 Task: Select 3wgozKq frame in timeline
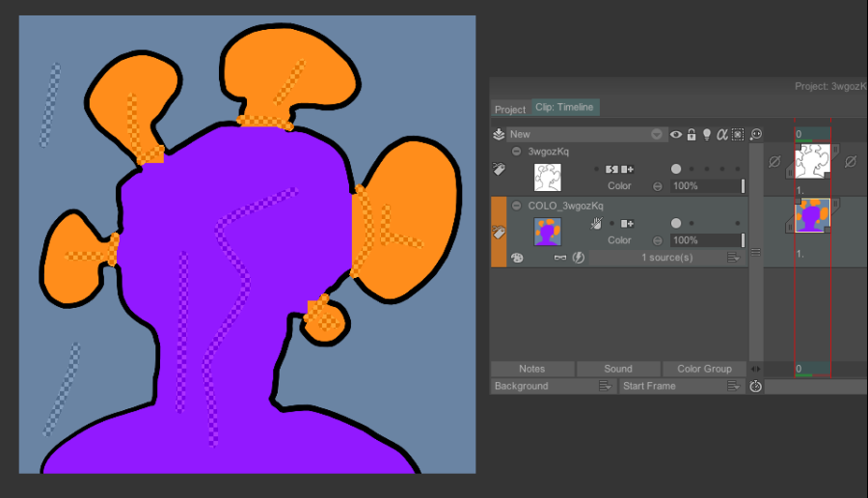pyautogui.click(x=813, y=161)
